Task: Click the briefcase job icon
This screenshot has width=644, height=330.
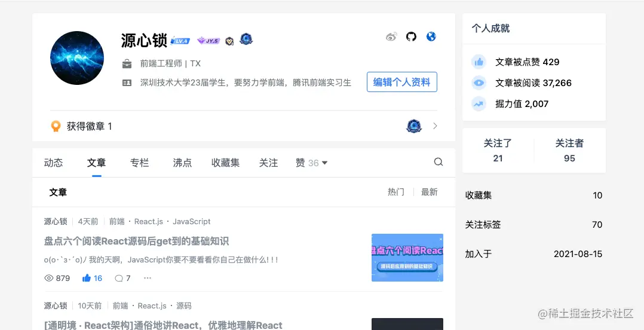Action: click(x=127, y=64)
